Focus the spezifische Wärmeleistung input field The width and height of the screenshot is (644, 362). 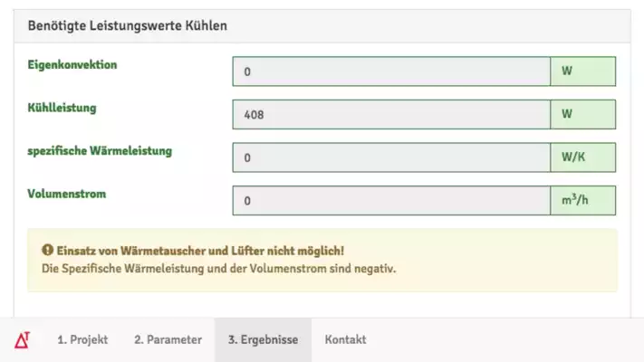(x=391, y=157)
